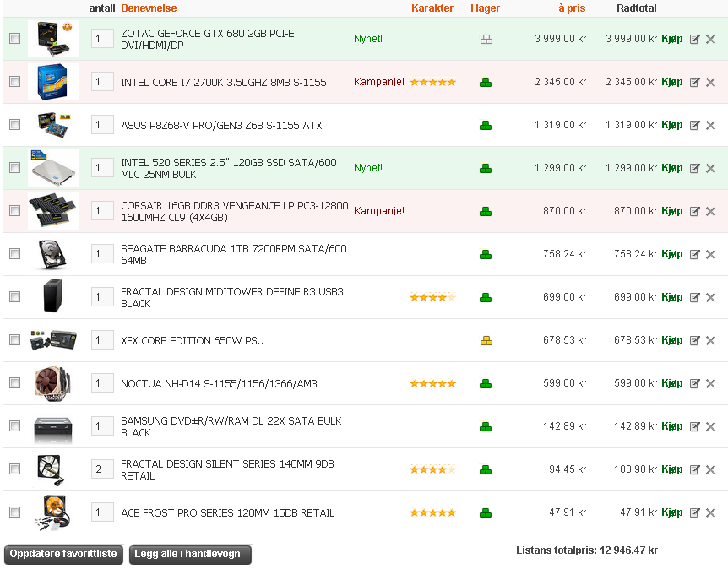The image size is (728, 569).
Task: Remove Seagate Barracuda 1TB from list
Action: pyautogui.click(x=710, y=254)
